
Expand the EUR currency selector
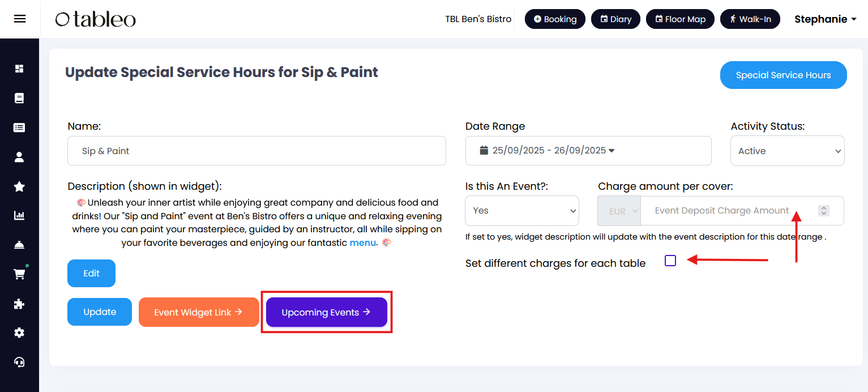(619, 211)
